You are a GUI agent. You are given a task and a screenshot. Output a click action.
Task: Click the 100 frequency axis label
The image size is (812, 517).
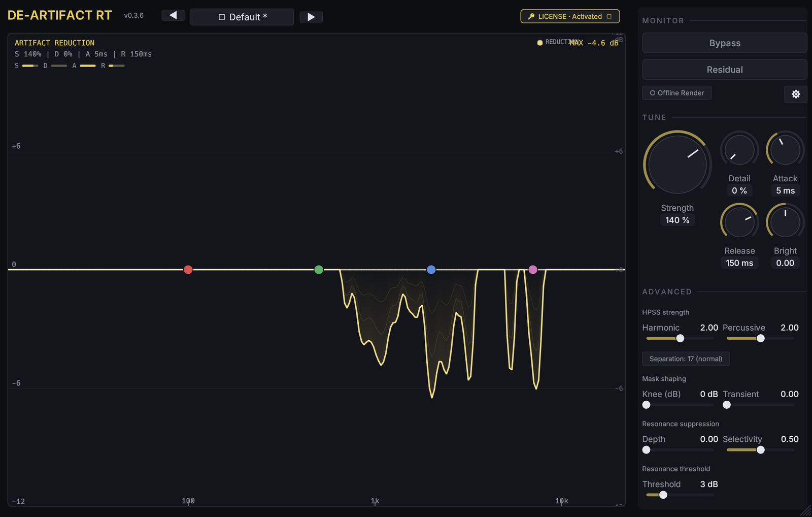[188, 501]
